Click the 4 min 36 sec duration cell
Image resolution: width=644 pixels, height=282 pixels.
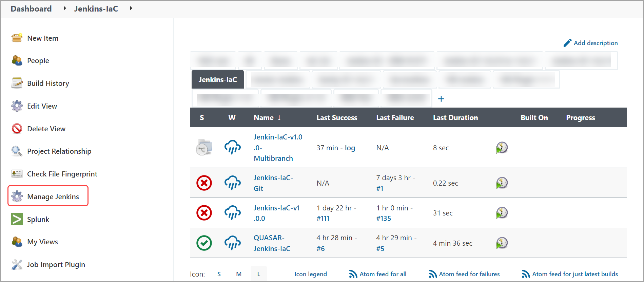(x=452, y=243)
